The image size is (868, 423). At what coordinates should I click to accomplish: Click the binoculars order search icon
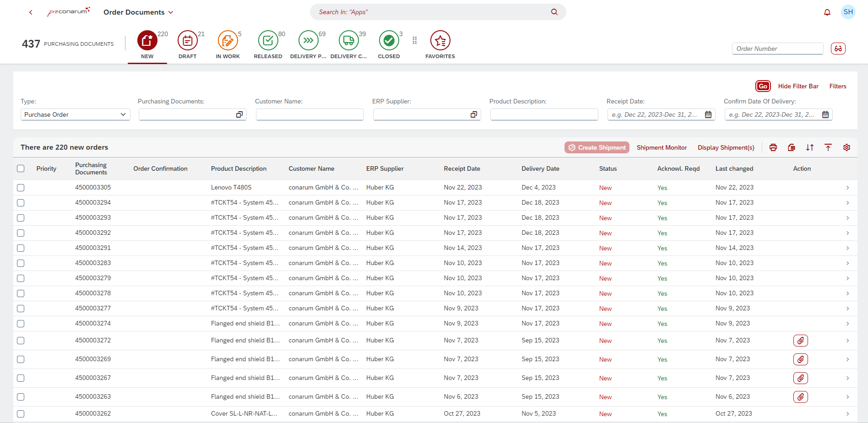tap(838, 48)
